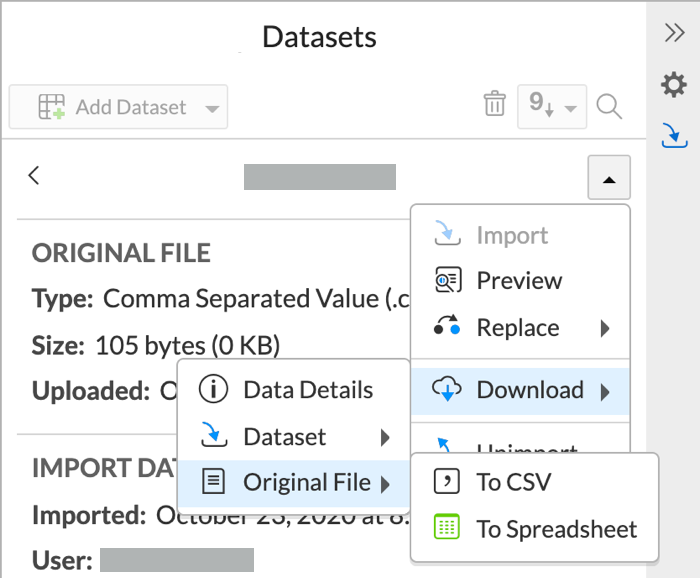Choose To Spreadsheet export option
The image size is (700, 578).
coord(534,529)
